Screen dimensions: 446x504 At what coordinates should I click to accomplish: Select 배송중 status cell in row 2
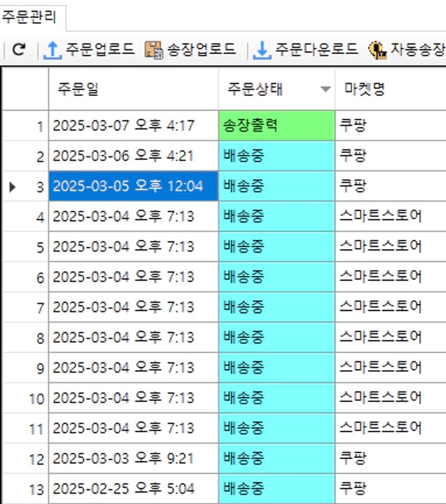coord(277,156)
